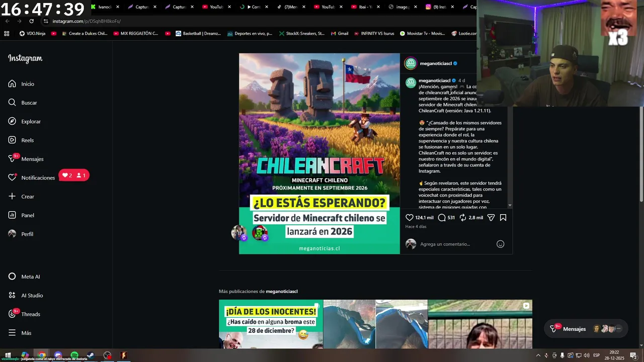The image size is (644, 362).
Task: Expand Más menu in sidebar
Action: pyautogui.click(x=20, y=333)
